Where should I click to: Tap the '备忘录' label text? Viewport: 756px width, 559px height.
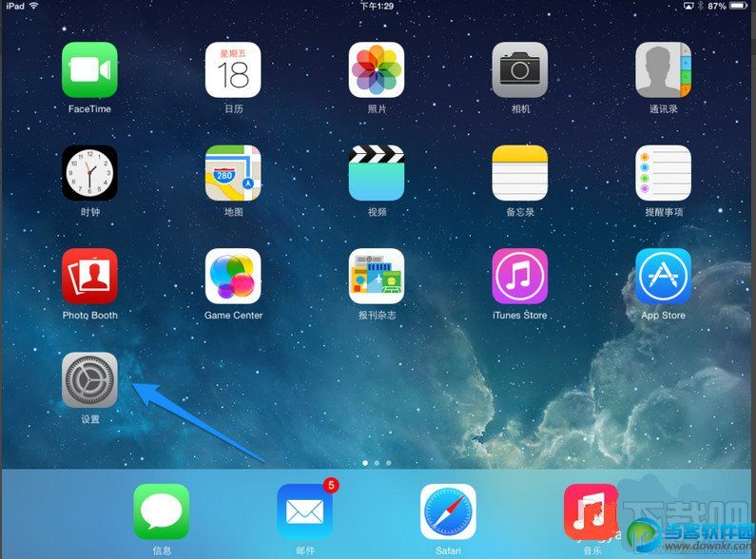click(520, 212)
